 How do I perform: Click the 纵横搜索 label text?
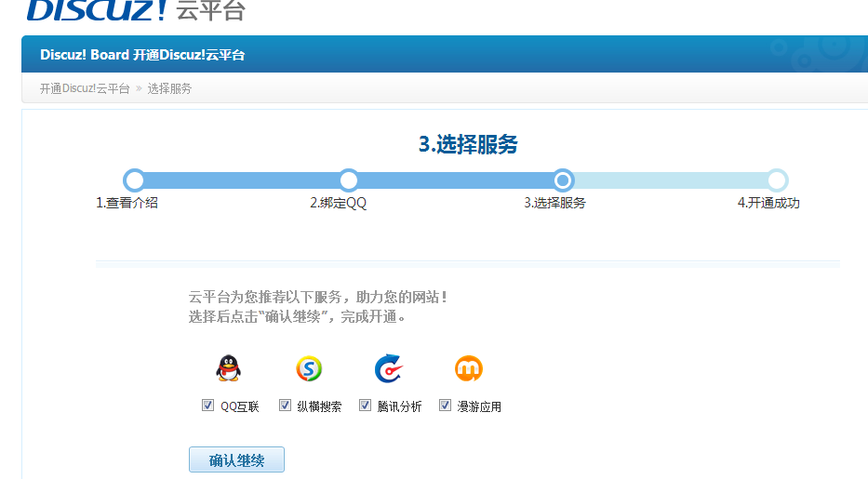[319, 406]
